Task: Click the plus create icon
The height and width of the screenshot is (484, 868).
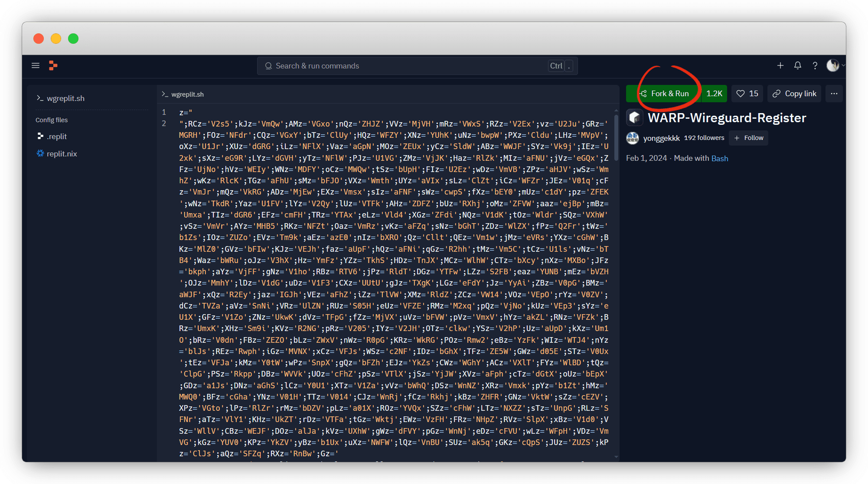Action: 780,65
